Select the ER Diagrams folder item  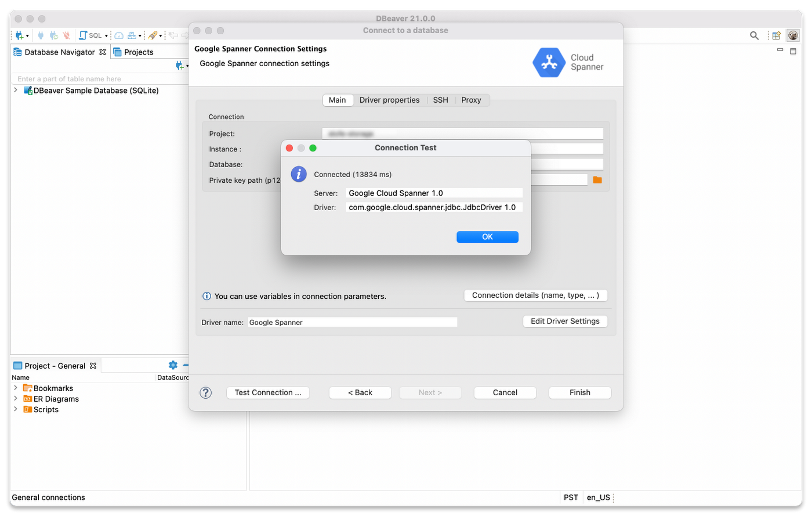[51, 399]
